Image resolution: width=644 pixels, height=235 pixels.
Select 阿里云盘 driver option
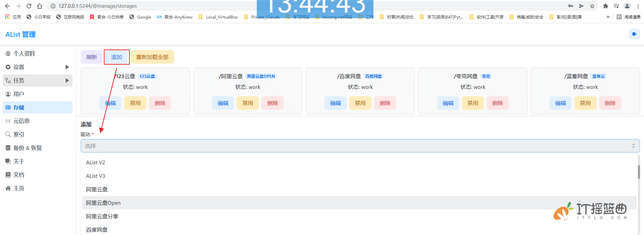[x=359, y=189]
